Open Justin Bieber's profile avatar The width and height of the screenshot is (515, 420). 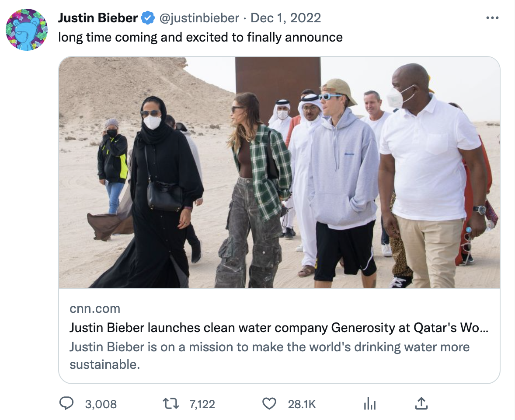27,30
